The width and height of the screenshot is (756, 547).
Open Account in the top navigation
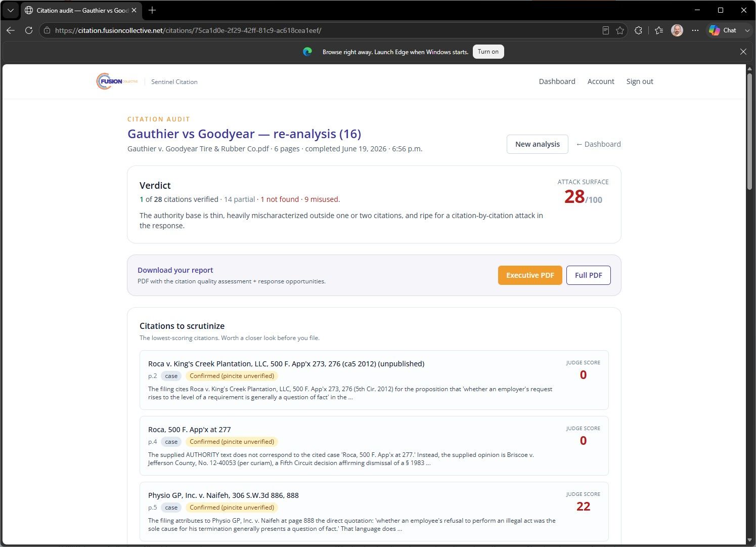tap(601, 81)
